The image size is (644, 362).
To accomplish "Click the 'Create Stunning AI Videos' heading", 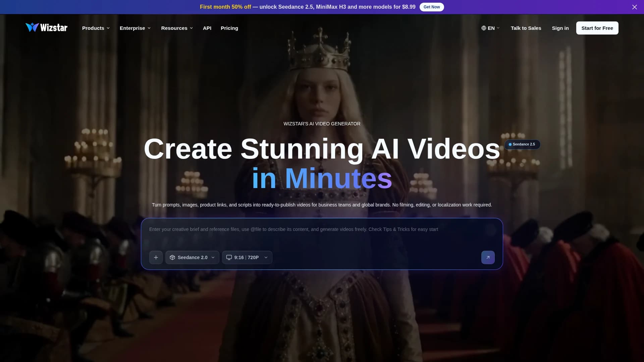I will coord(322,149).
